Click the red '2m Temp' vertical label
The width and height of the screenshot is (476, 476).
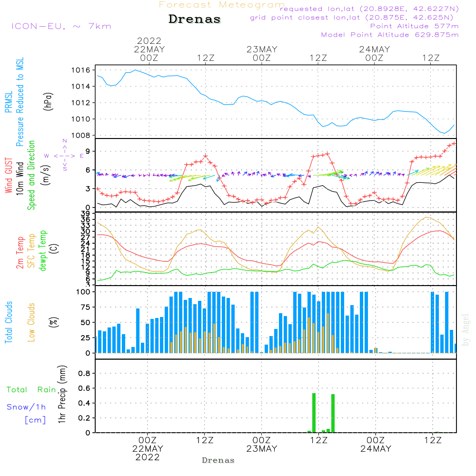coord(20,253)
